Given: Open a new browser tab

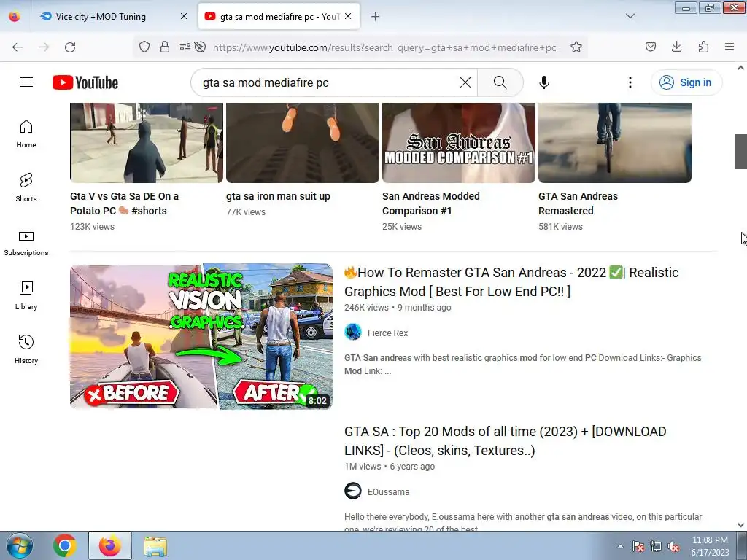Looking at the screenshot, I should [376, 17].
